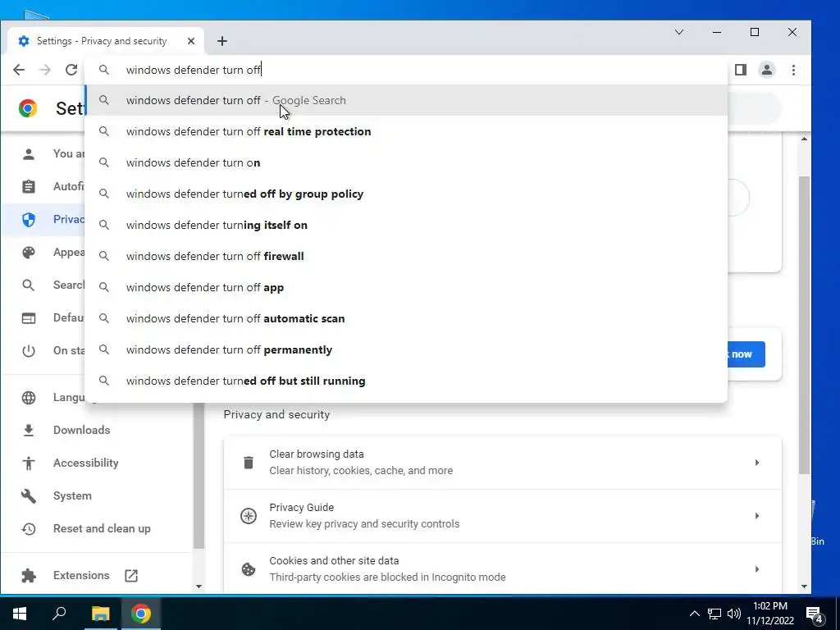Expand the Privacy Guide arrow
840x630 pixels.
(x=757, y=515)
